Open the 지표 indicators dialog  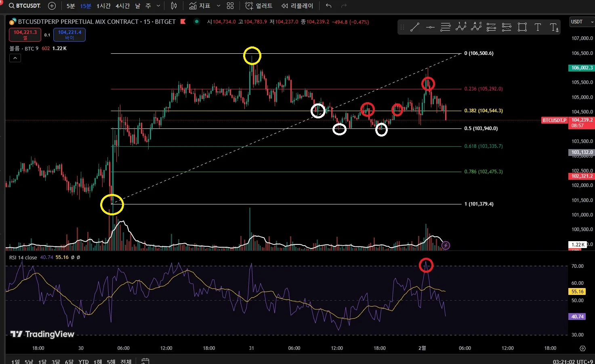pyautogui.click(x=200, y=6)
